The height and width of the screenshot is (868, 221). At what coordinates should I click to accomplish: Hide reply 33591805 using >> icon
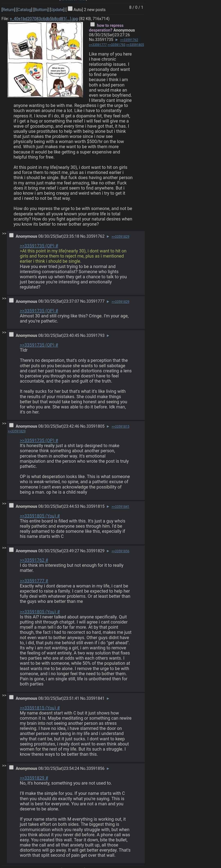(x=4, y=424)
